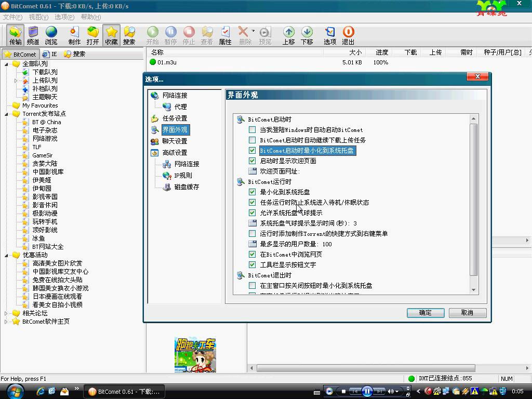Switch to the IE sidebar tab
The image size is (532, 399).
50,54
